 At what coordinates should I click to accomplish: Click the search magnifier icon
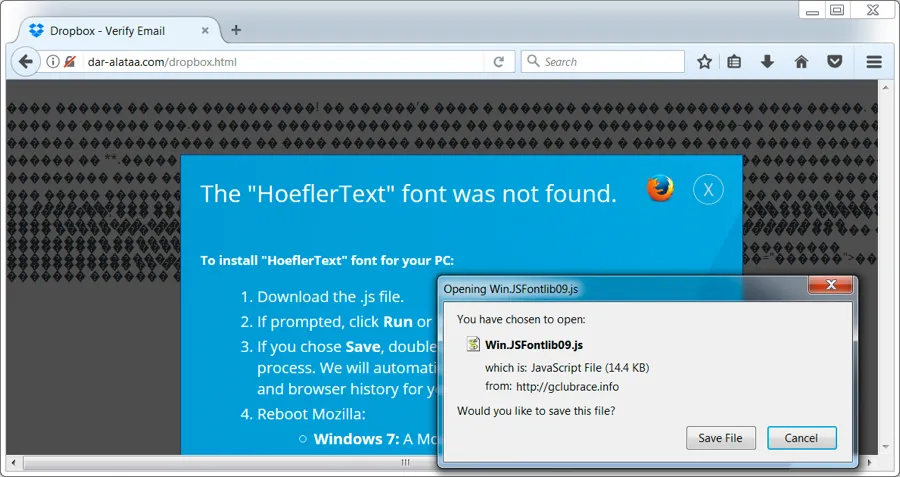[533, 61]
